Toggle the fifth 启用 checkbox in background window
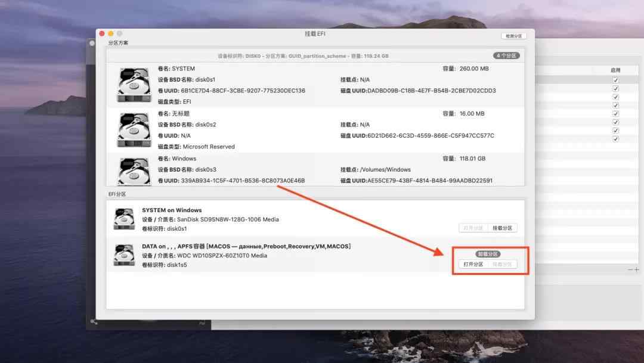This screenshot has width=644, height=363. [x=615, y=113]
